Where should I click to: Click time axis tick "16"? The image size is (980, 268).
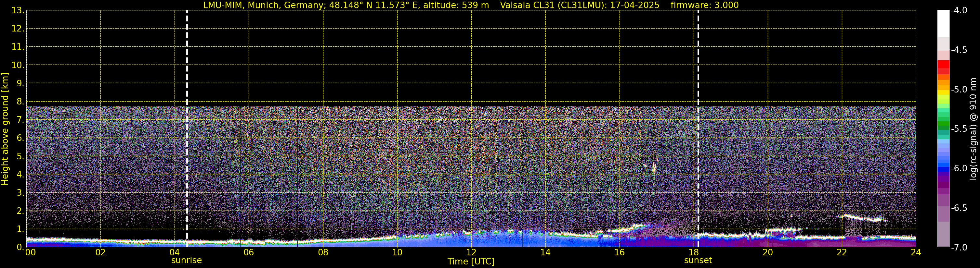click(619, 253)
